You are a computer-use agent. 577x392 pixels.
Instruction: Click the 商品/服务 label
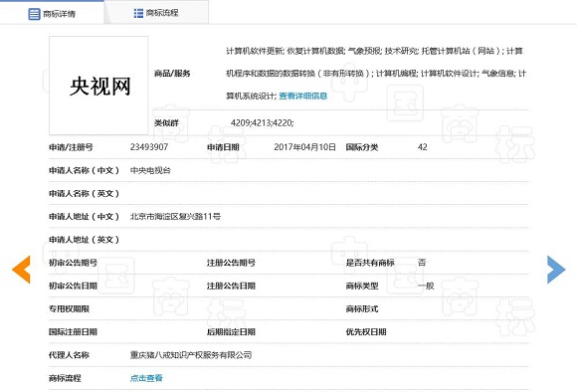[172, 74]
